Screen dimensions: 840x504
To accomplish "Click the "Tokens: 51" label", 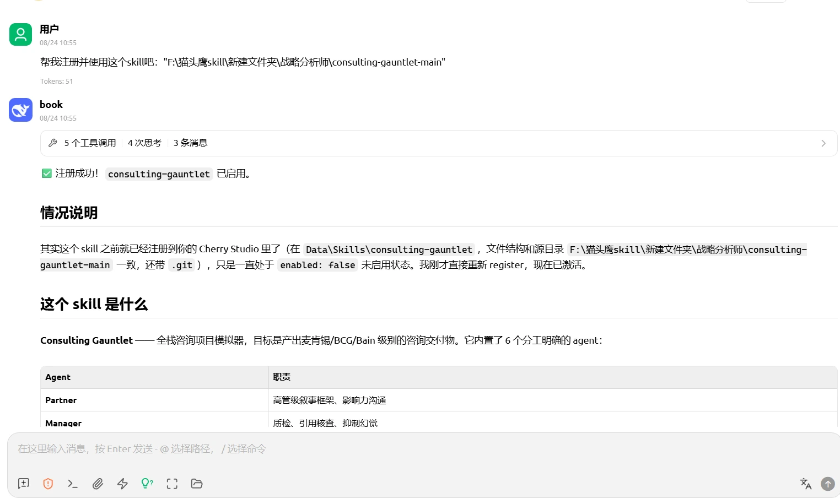I will coord(56,82).
